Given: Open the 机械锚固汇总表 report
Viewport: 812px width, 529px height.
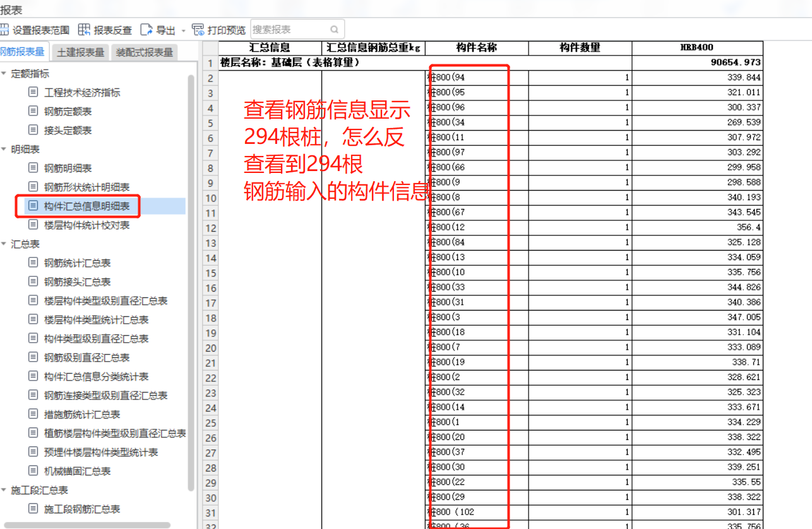Looking at the screenshot, I should pyautogui.click(x=77, y=472).
